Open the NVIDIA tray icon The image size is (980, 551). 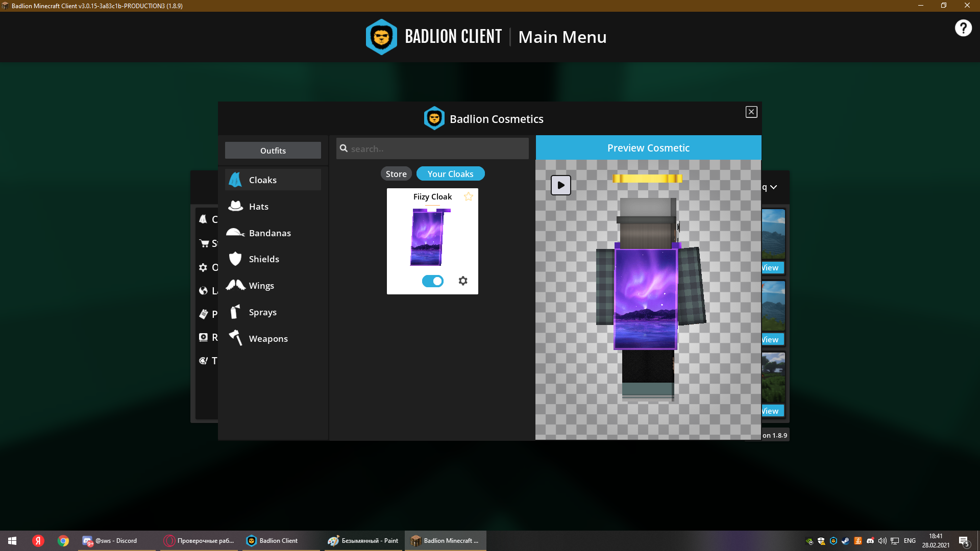[x=809, y=541]
